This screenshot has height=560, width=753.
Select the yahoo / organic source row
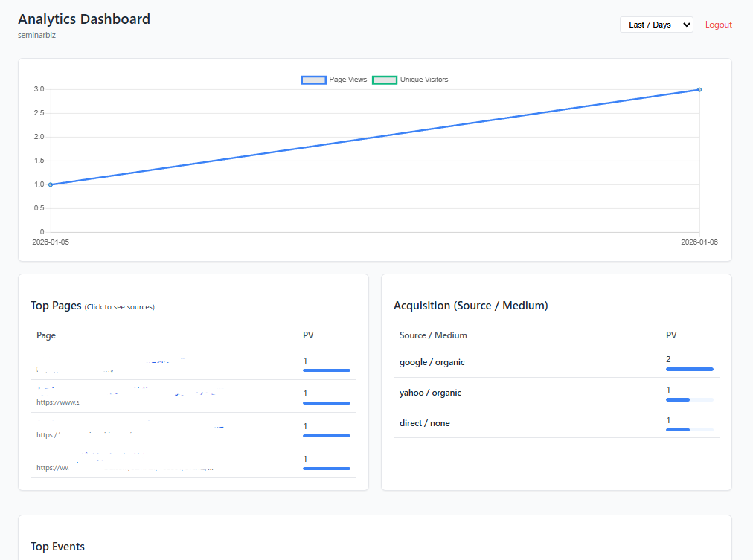pos(556,393)
